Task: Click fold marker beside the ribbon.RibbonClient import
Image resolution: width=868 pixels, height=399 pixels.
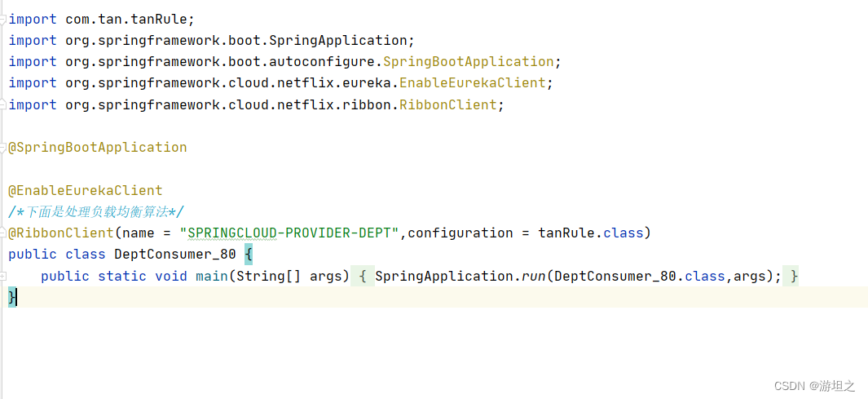Action: coord(3,104)
